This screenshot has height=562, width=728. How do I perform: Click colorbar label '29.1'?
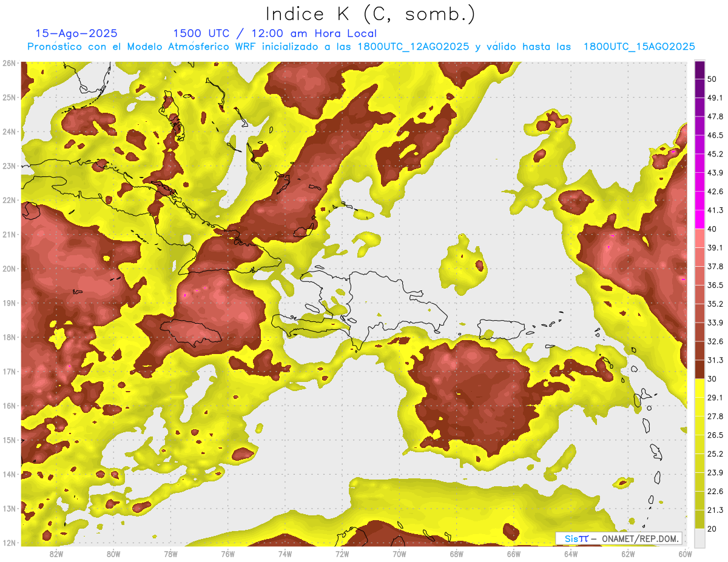715,397
